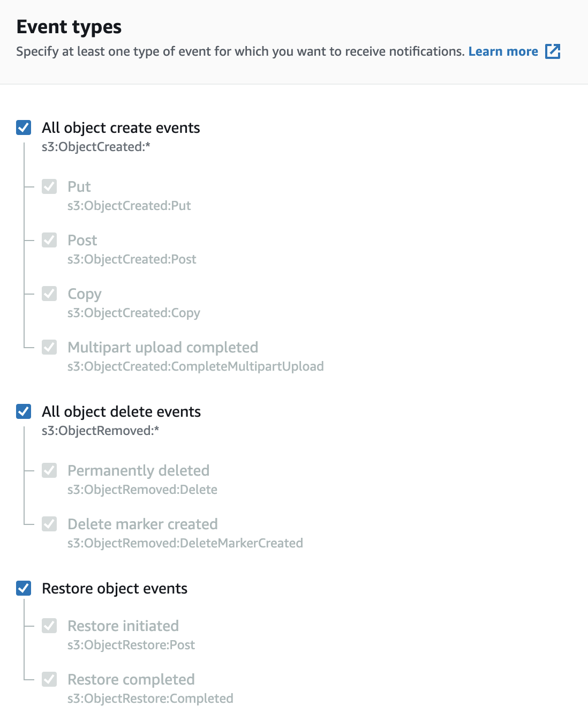Image resolution: width=588 pixels, height=721 pixels.
Task: Toggle the Put event checkbox
Action: [49, 186]
